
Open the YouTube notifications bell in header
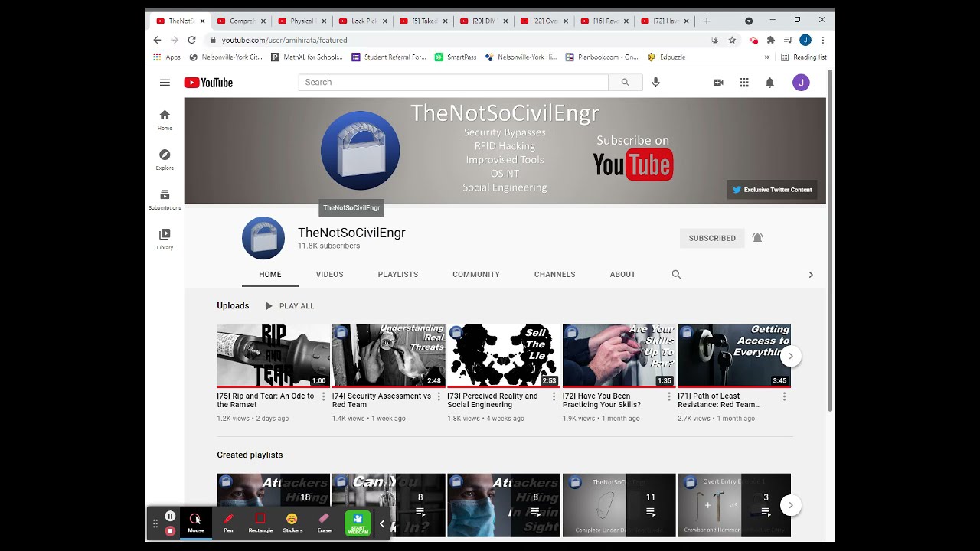769,83
